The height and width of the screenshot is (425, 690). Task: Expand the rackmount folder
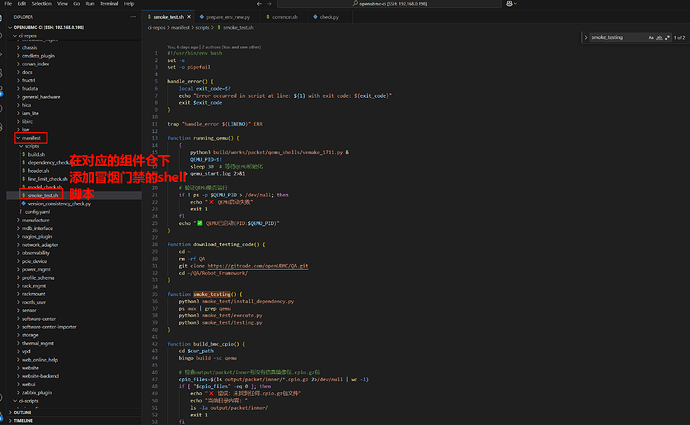(x=34, y=294)
